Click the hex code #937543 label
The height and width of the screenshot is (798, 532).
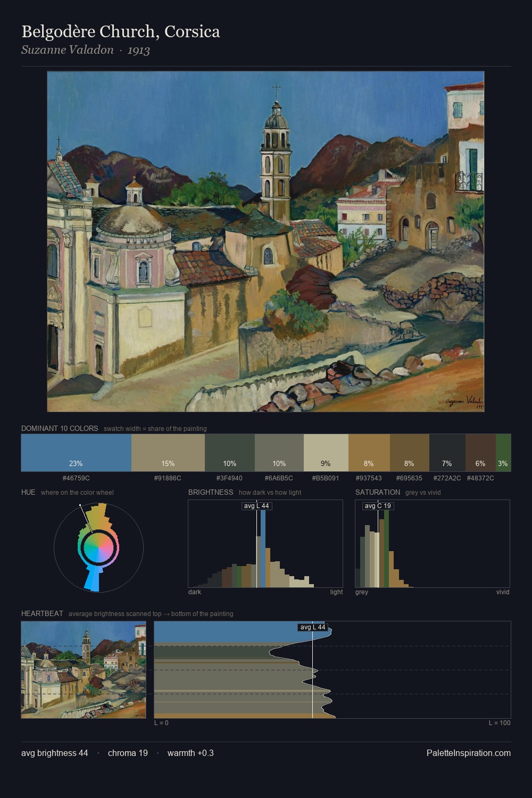point(369,478)
